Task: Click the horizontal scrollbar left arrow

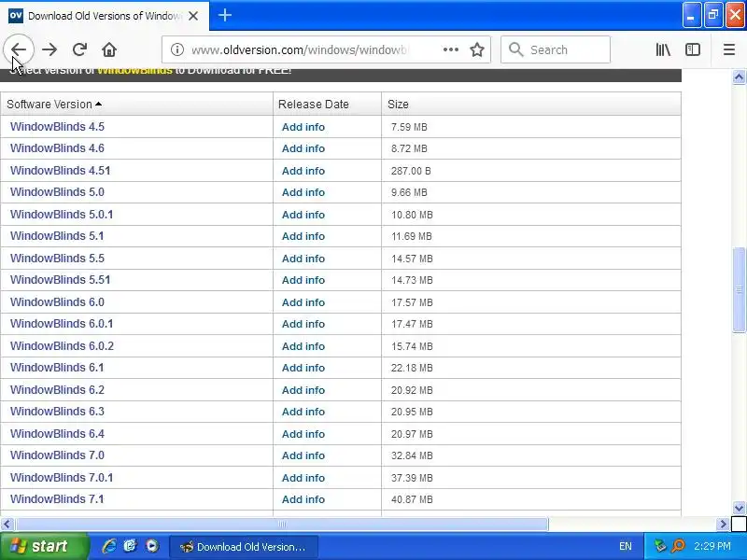Action: tap(7, 525)
